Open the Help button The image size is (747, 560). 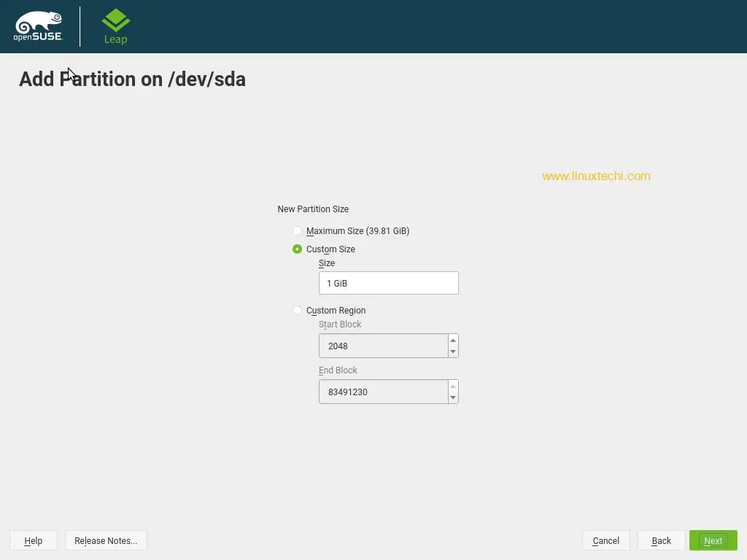(34, 540)
